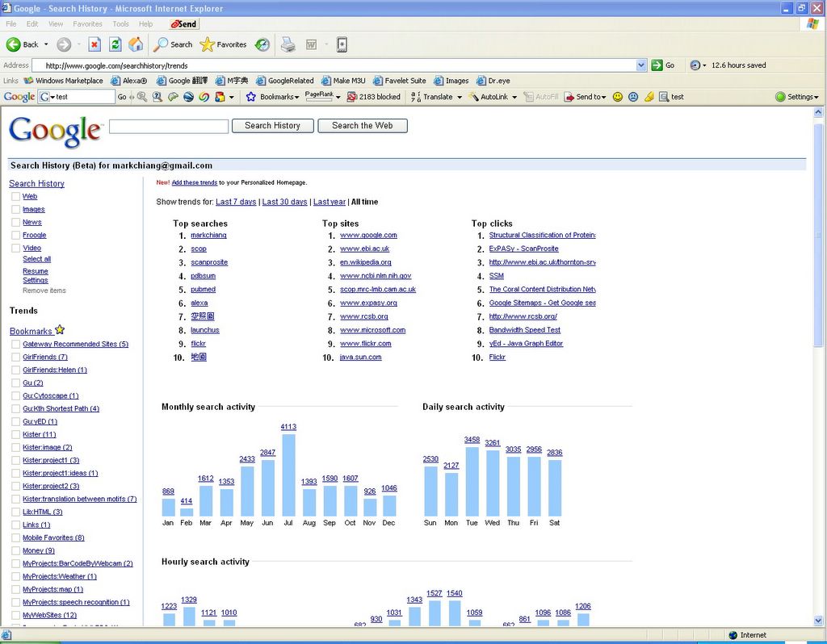Open the Edit menu

[32, 24]
